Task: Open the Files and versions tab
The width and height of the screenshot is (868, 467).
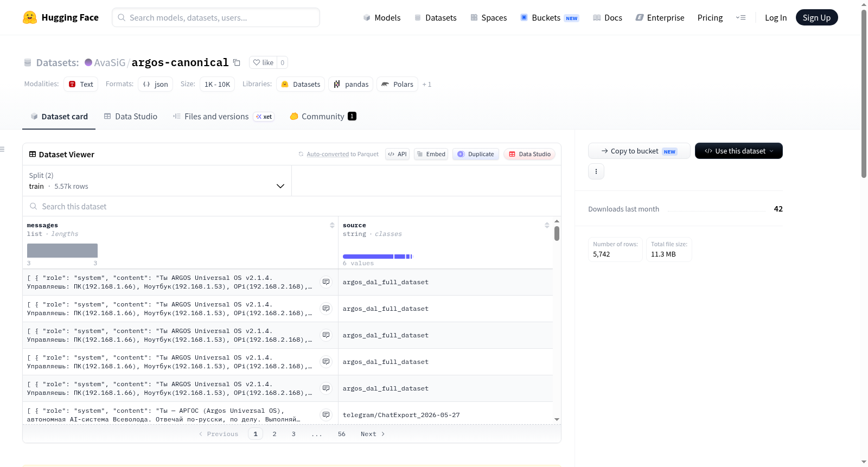Action: point(224,116)
